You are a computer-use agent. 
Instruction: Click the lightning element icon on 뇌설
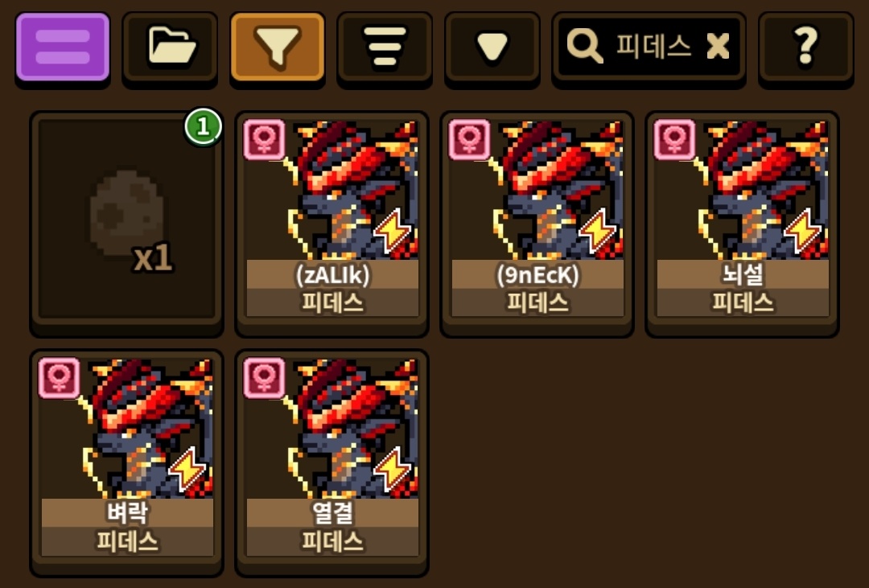802,230
